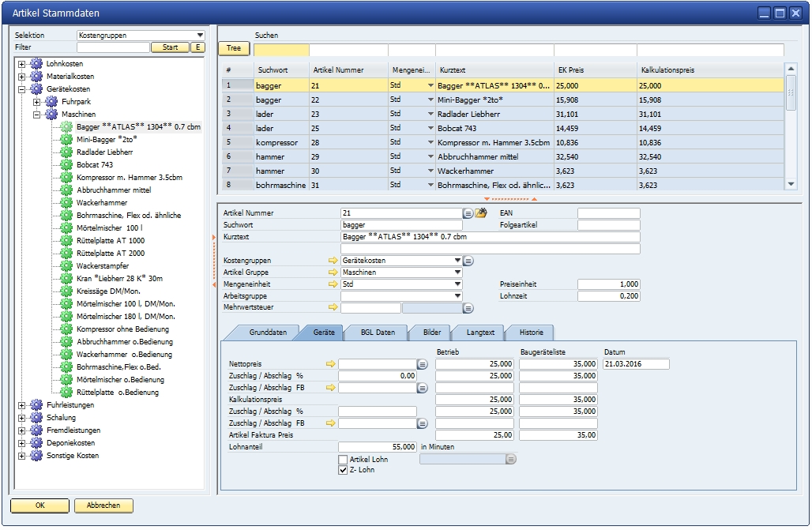Image resolution: width=812 pixels, height=530 pixels.
Task: Open the selection list button for Mehrwertsteuer
Action: [468, 308]
